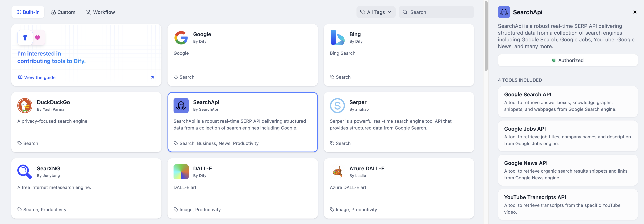644x224 pixels.
Task: Open the Bing tool card title
Action: 355,34
